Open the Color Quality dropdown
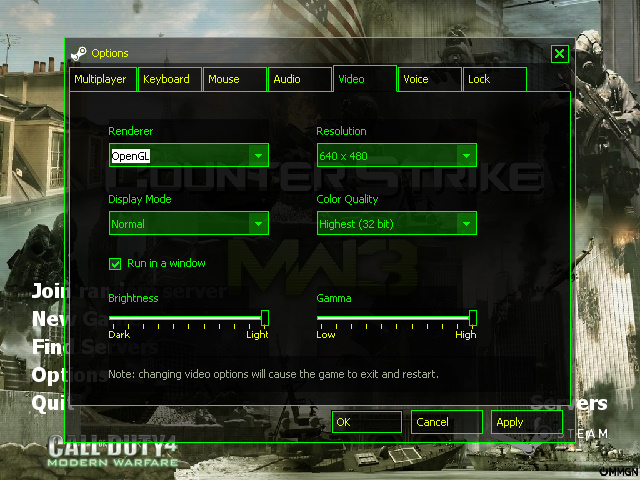640x480 pixels. (466, 224)
